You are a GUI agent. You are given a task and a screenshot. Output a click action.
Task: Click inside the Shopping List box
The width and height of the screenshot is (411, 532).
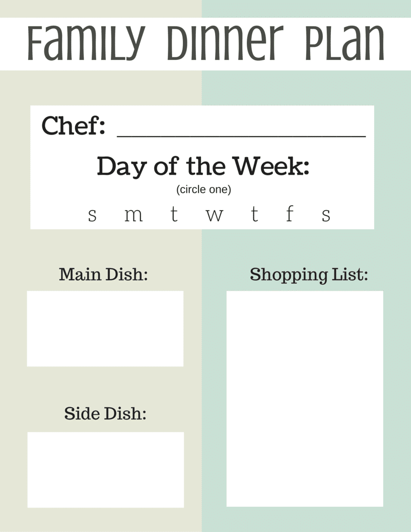pos(305,398)
